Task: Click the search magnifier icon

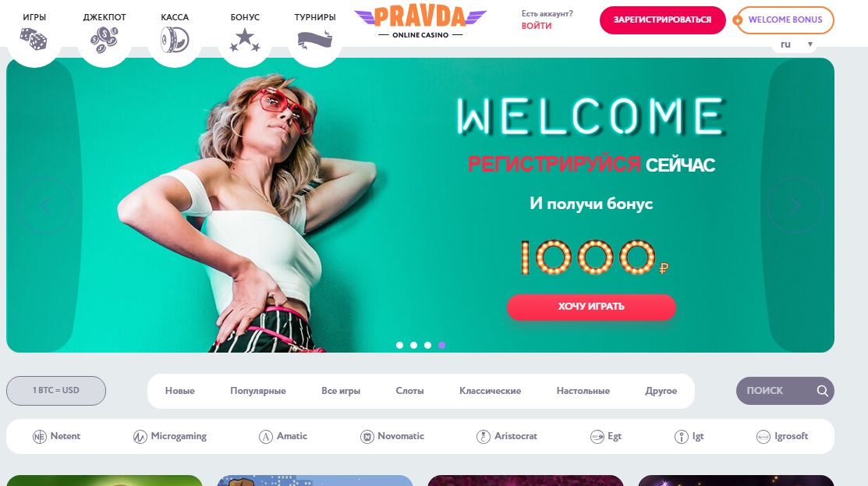Action: pyautogui.click(x=823, y=391)
